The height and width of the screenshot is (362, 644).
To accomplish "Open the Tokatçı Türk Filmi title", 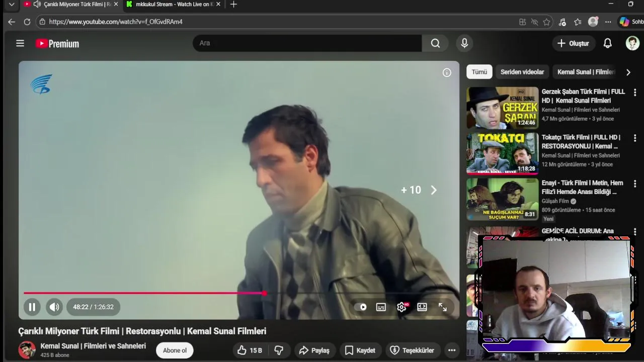I will pyautogui.click(x=581, y=142).
